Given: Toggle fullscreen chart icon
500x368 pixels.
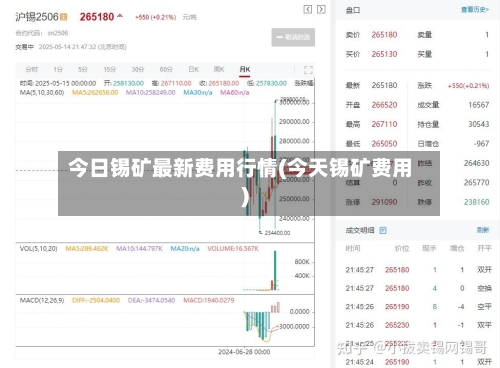Looking at the screenshot, I should [308, 70].
